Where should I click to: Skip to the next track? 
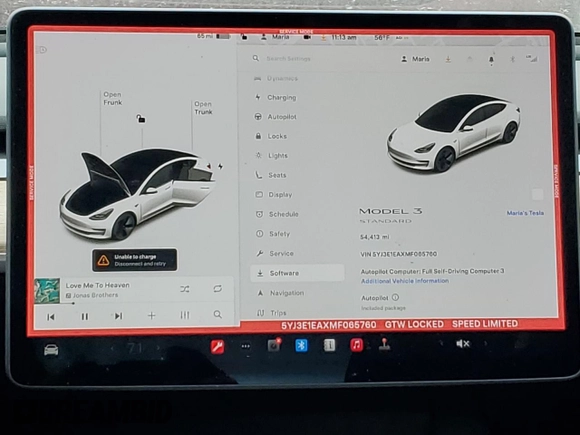(118, 316)
